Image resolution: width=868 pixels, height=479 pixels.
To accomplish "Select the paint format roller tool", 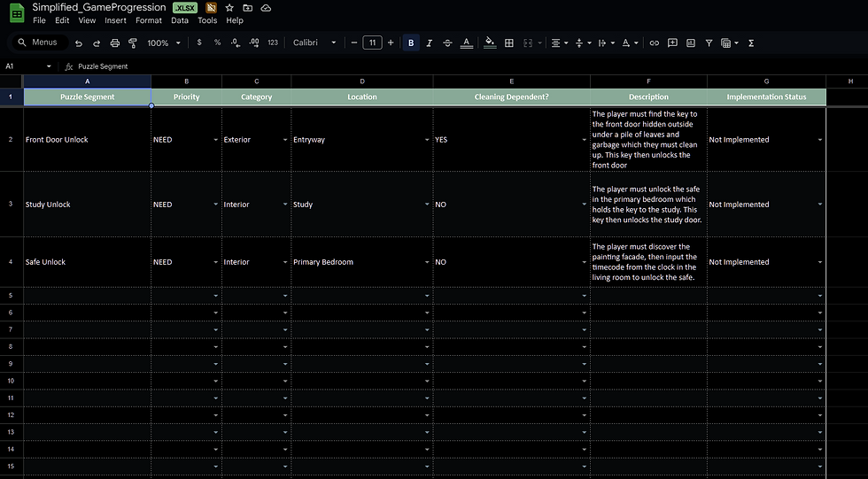I will point(133,43).
